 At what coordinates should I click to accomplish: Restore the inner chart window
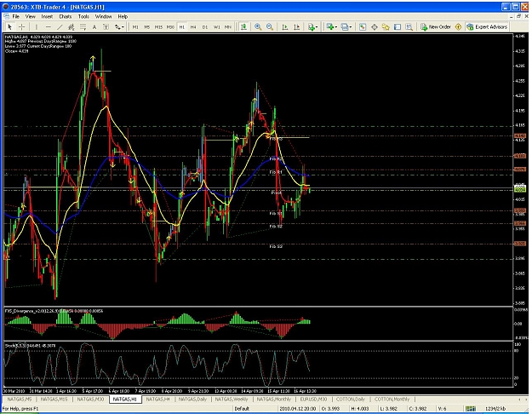point(518,16)
